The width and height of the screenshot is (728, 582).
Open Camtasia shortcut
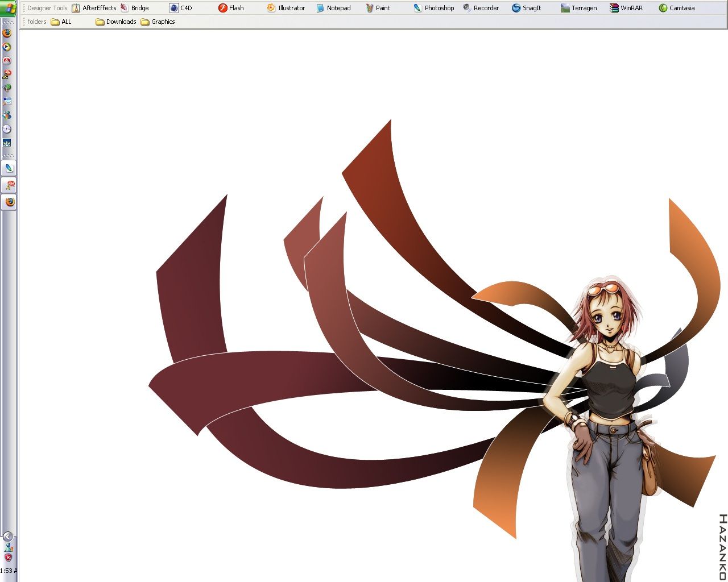click(677, 8)
